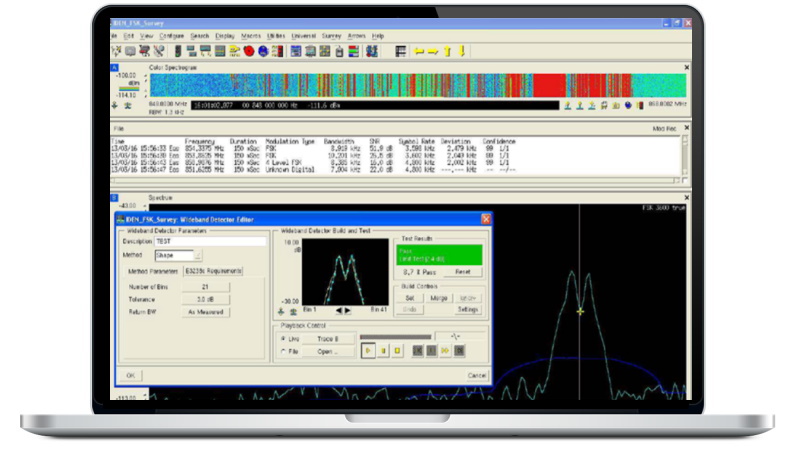Click the Merge button in Build Controls
Viewport: 800px width, 450px height.
439,298
